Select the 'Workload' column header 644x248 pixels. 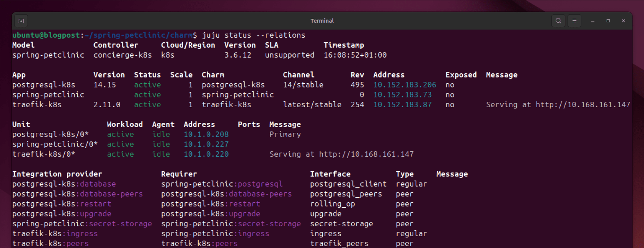(x=125, y=124)
